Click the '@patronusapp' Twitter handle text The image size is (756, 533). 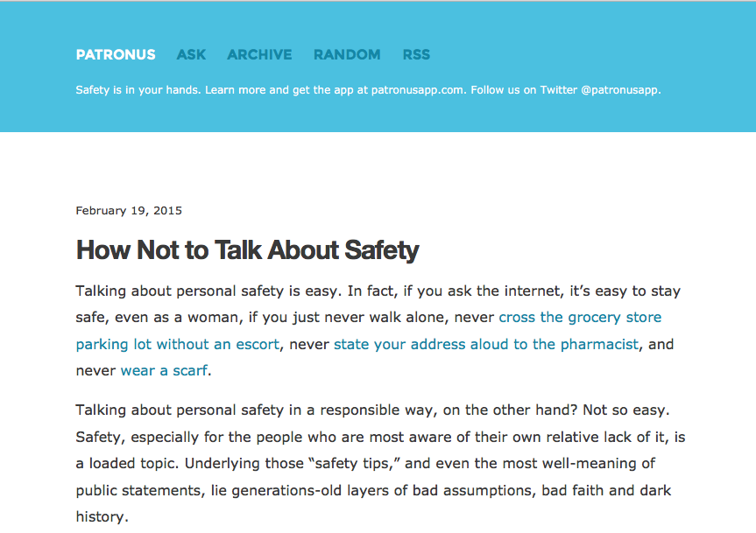pos(619,90)
